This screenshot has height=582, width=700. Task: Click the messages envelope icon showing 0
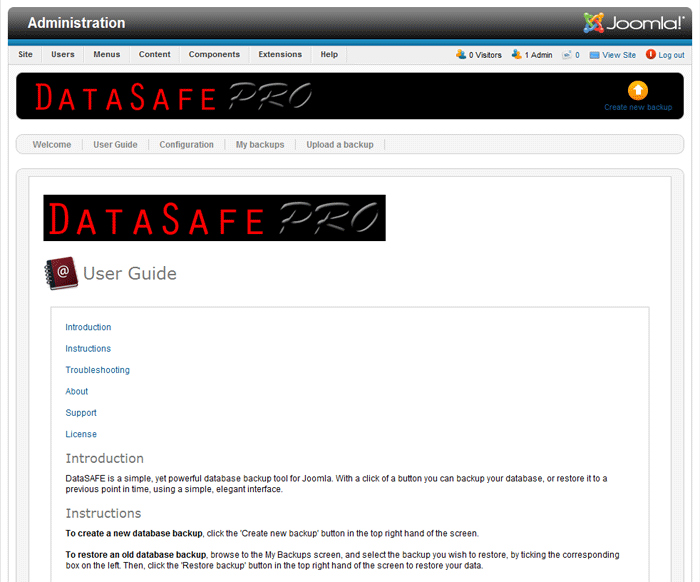tap(567, 55)
